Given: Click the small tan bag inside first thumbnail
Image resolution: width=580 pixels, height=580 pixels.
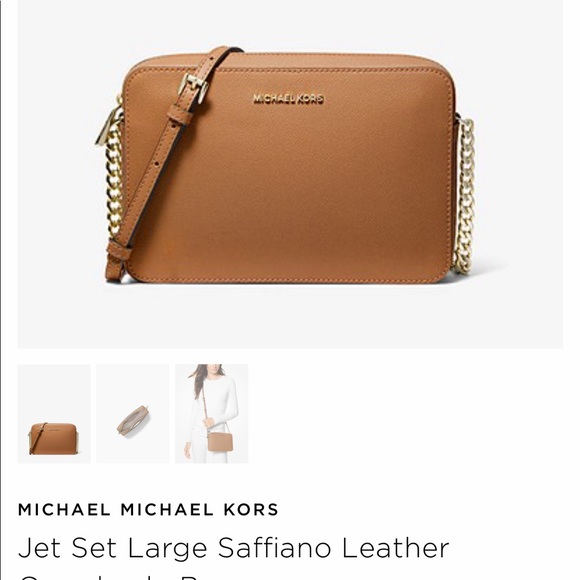Looking at the screenshot, I should point(53,439).
